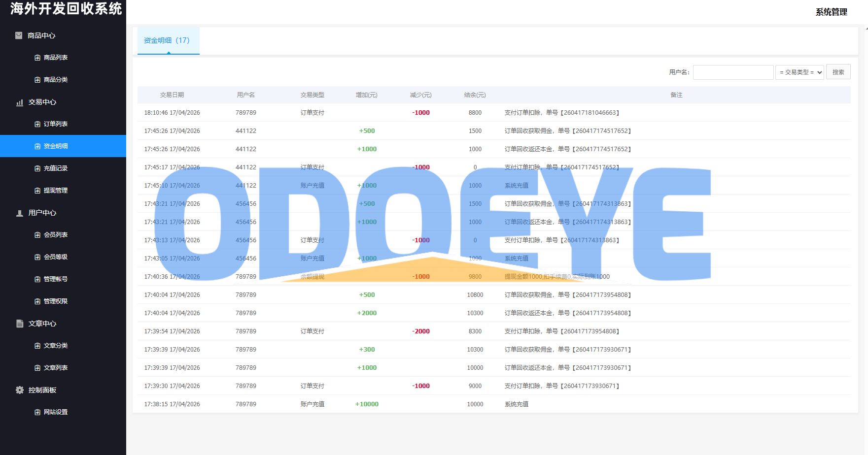
Task: Open 商品列表 in the sidebar
Action: tap(56, 58)
